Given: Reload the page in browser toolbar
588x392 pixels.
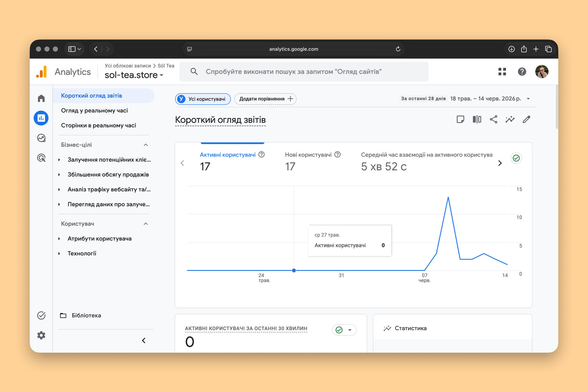Looking at the screenshot, I should click(398, 49).
